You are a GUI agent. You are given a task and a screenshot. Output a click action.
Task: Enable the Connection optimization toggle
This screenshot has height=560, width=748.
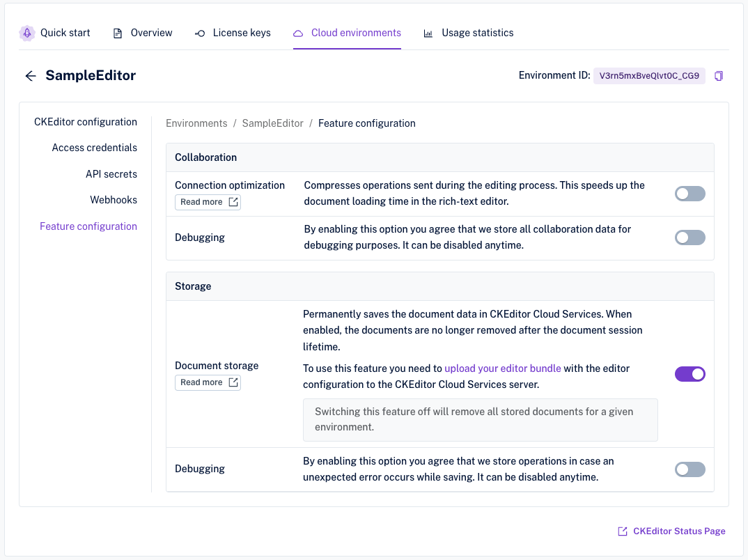click(x=689, y=194)
